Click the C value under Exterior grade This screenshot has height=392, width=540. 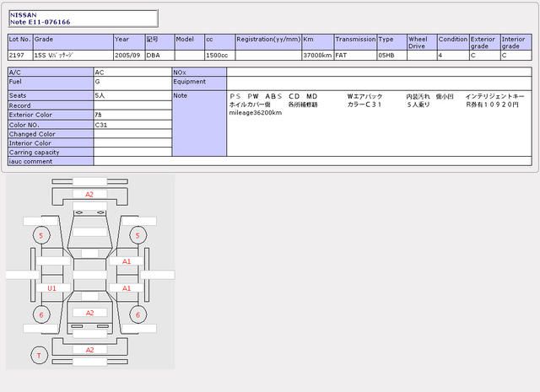pyautogui.click(x=484, y=56)
